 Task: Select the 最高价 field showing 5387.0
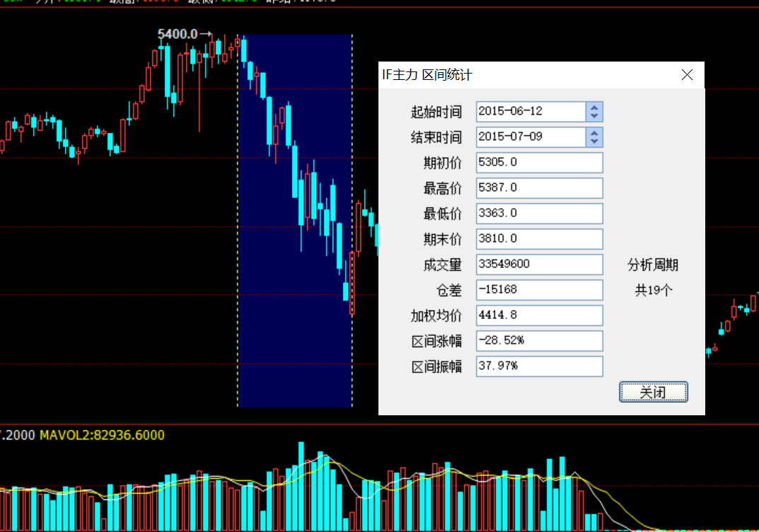[539, 188]
